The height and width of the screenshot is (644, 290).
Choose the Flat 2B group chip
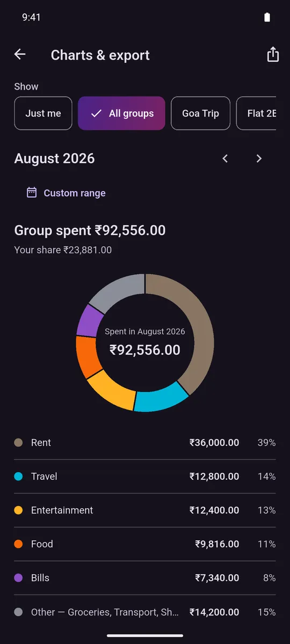pyautogui.click(x=257, y=113)
